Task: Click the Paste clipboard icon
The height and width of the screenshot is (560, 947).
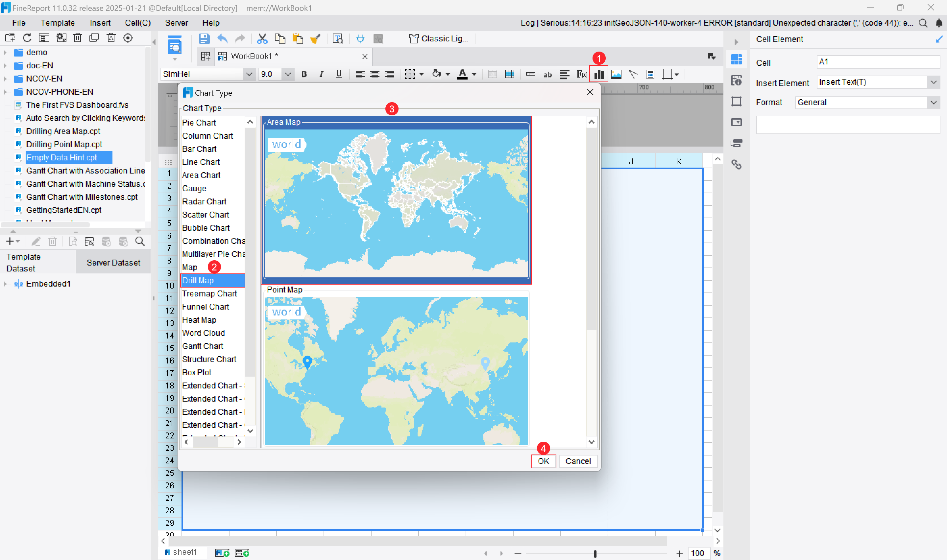Action: tap(298, 39)
